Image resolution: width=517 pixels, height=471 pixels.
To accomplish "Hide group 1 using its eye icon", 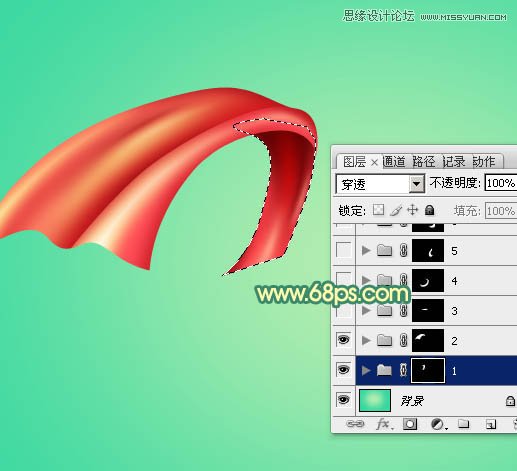I will (344, 370).
